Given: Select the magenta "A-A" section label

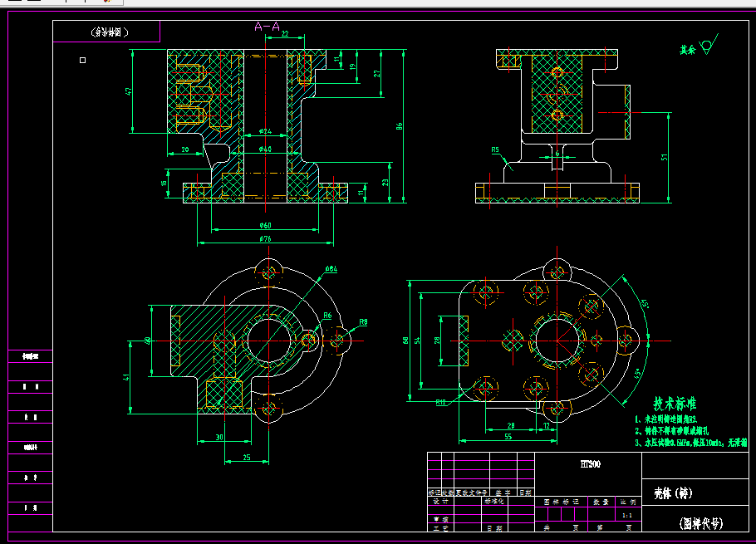Looking at the screenshot, I should 268,27.
